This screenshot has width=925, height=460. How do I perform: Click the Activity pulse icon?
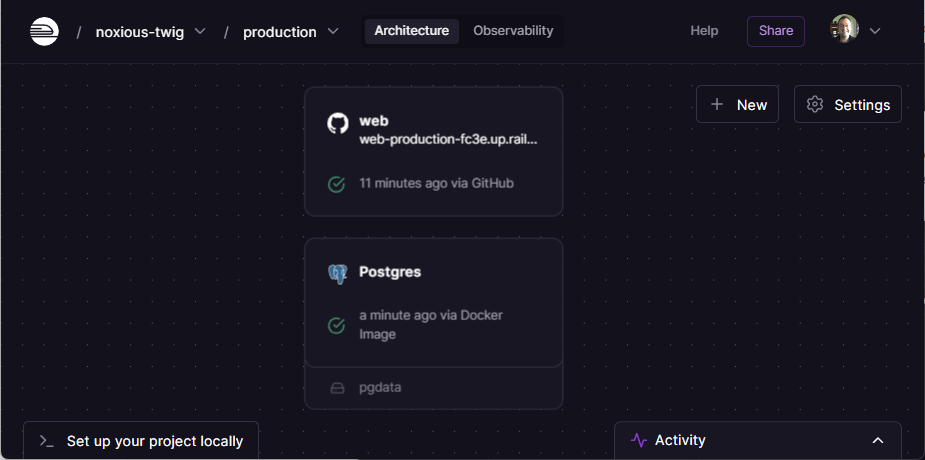click(x=639, y=440)
